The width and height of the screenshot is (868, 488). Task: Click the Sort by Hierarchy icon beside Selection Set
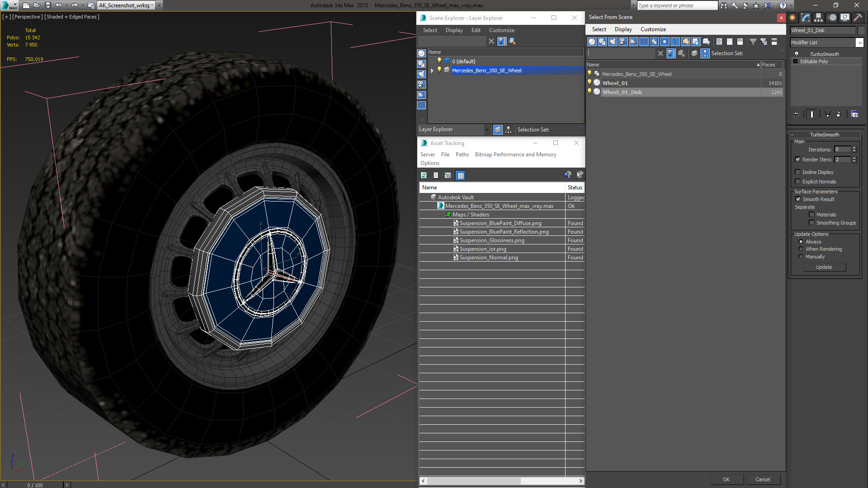tap(705, 53)
